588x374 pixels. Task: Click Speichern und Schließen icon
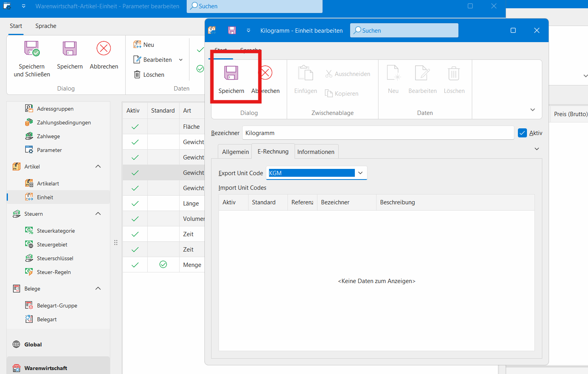(x=32, y=49)
